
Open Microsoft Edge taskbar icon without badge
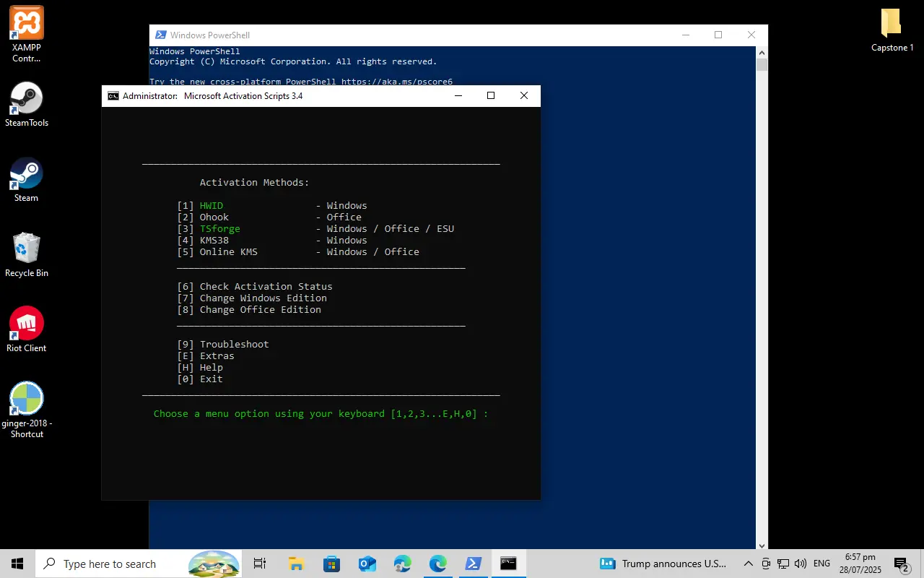click(437, 564)
